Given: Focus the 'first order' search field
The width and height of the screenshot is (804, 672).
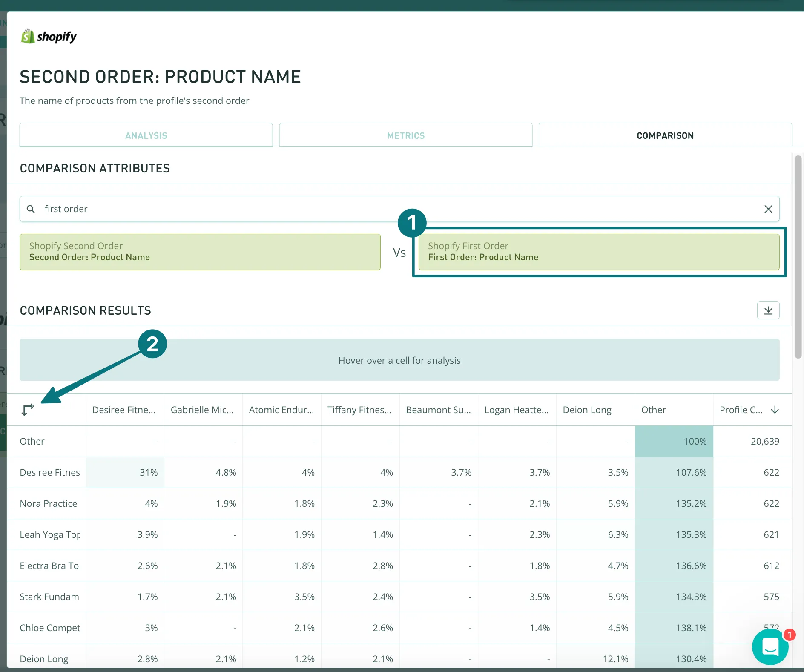Looking at the screenshot, I should point(399,209).
